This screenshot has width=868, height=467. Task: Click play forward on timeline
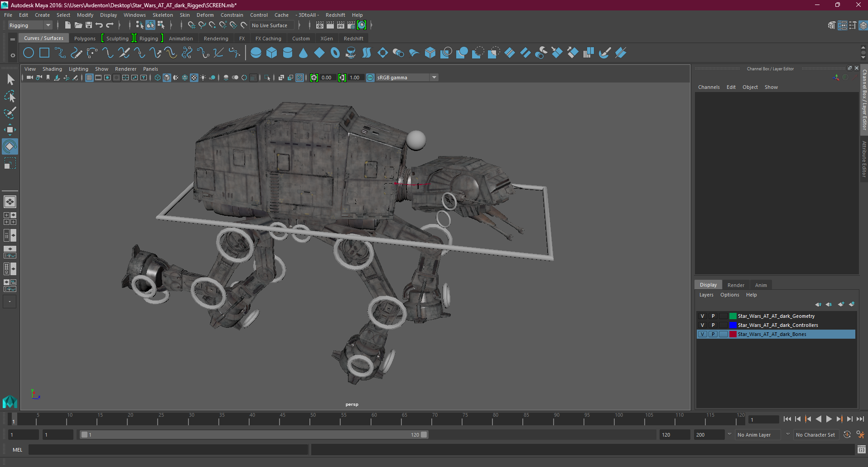(829, 419)
